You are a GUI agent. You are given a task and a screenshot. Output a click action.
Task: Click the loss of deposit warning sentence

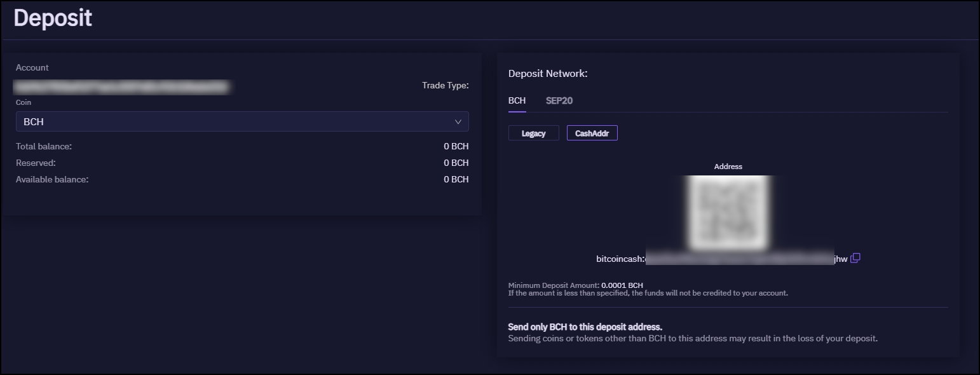693,339
